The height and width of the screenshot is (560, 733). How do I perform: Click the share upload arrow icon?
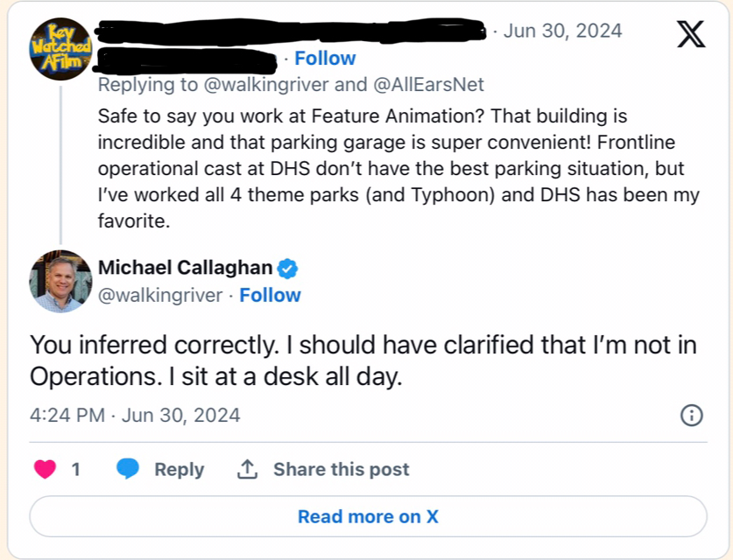[x=247, y=469]
